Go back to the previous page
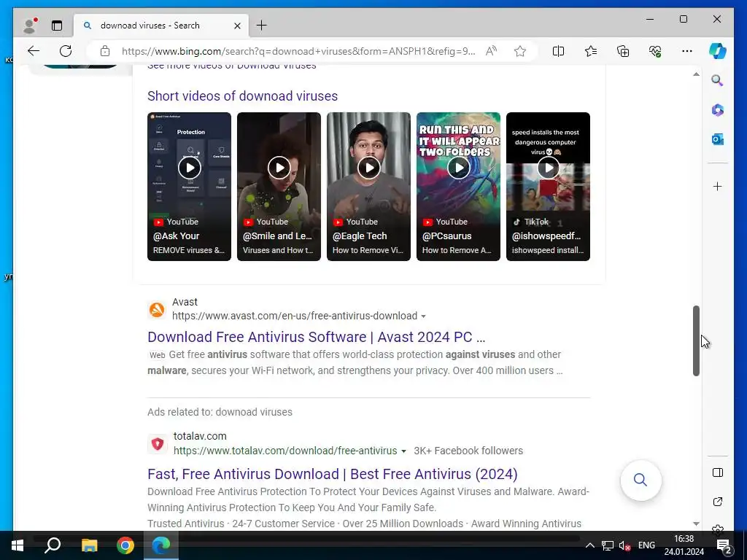The image size is (747, 560). tap(34, 51)
